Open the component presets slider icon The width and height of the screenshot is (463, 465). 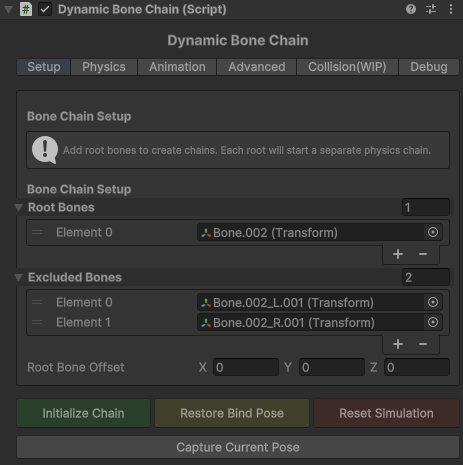click(x=431, y=9)
